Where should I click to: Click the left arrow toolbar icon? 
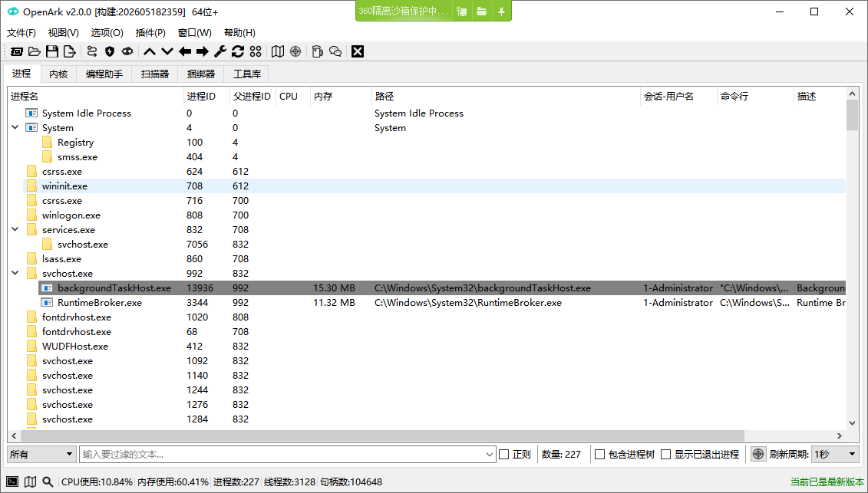tap(185, 51)
